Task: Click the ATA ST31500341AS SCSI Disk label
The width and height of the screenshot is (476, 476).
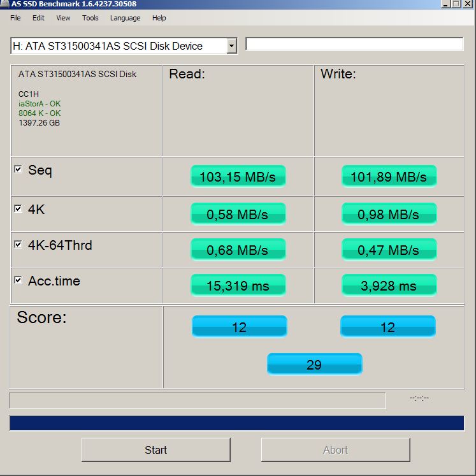Action: click(77, 74)
